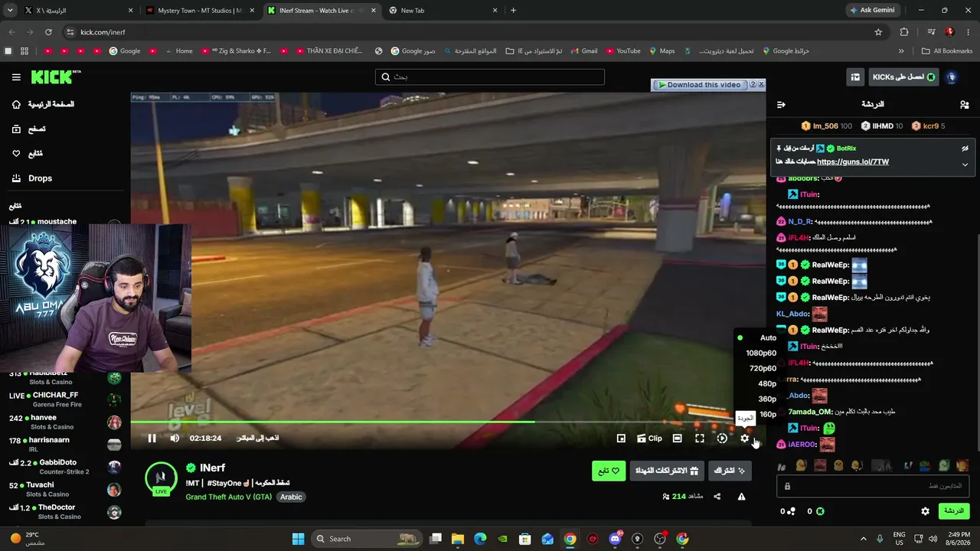Click the subscribe button with sparkle icon
Viewport: 980px width, 551px height.
[730, 471]
